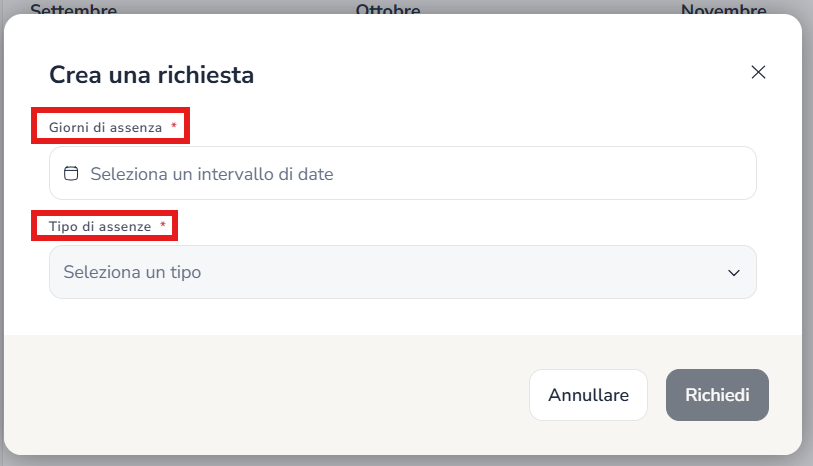
Task: Click the Seleziona un tipo placeholder text
Action: pos(132,272)
